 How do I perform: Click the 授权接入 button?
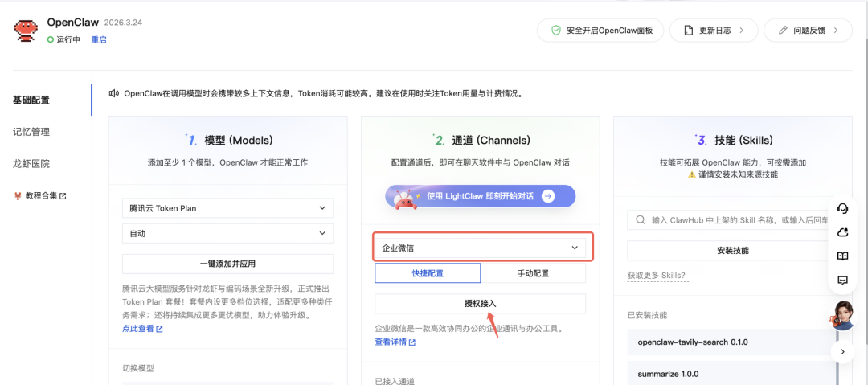click(480, 304)
